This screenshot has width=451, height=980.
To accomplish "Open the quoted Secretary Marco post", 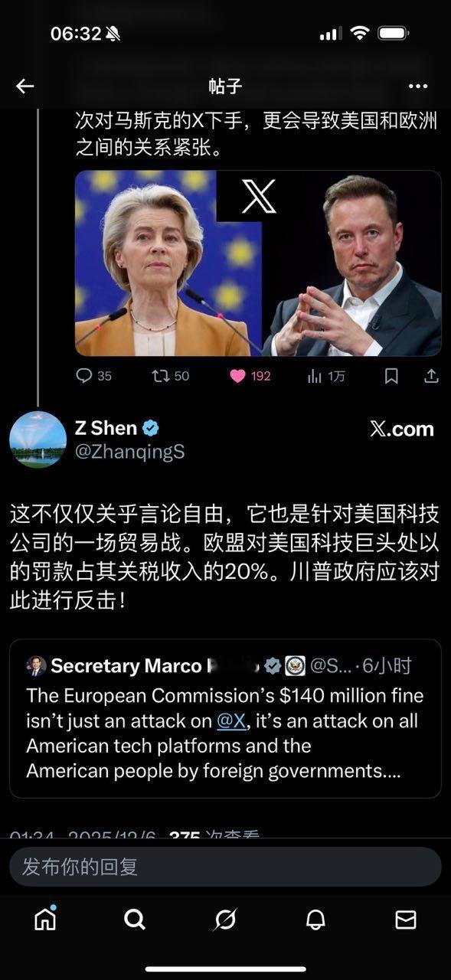I will [225, 719].
